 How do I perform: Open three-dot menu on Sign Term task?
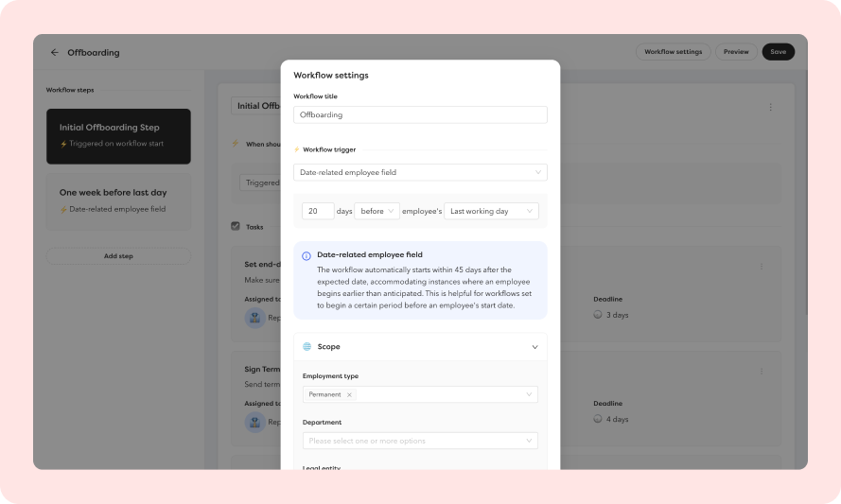pos(762,371)
